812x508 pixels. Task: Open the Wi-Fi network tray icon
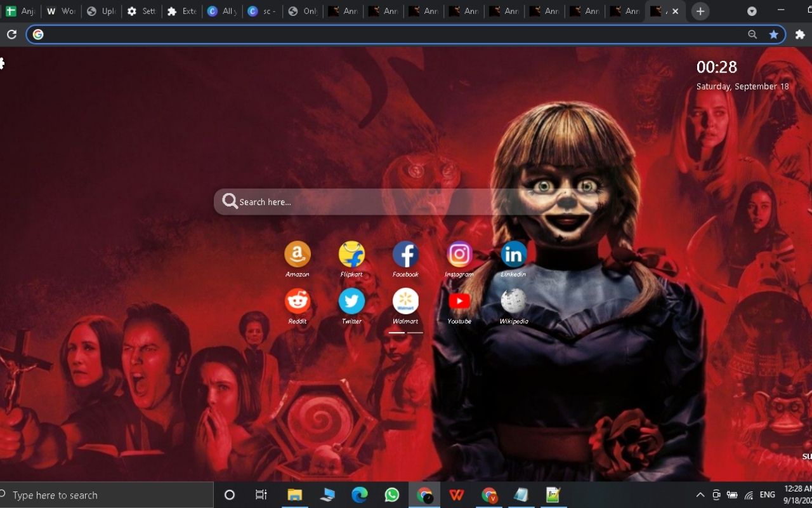(x=749, y=495)
